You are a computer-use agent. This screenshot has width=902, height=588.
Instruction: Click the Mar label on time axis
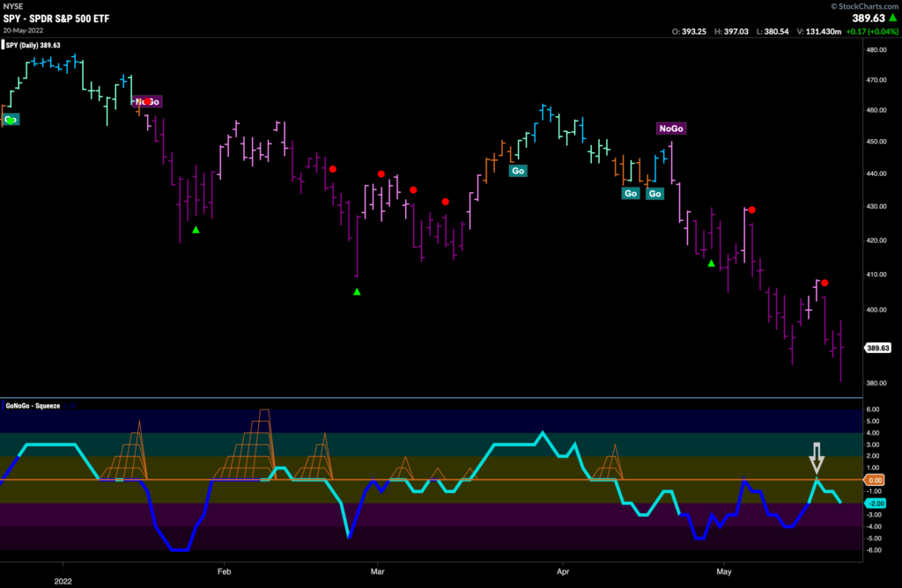click(377, 571)
